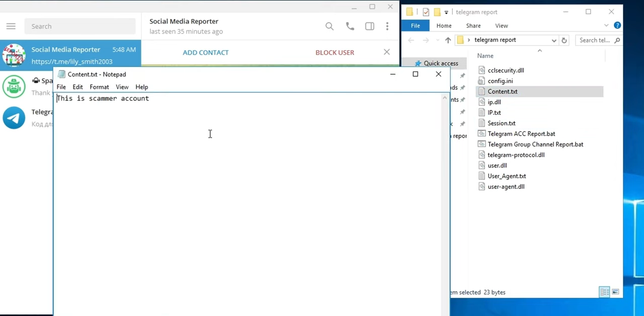Open File tab in Explorer ribbon

[x=415, y=26]
